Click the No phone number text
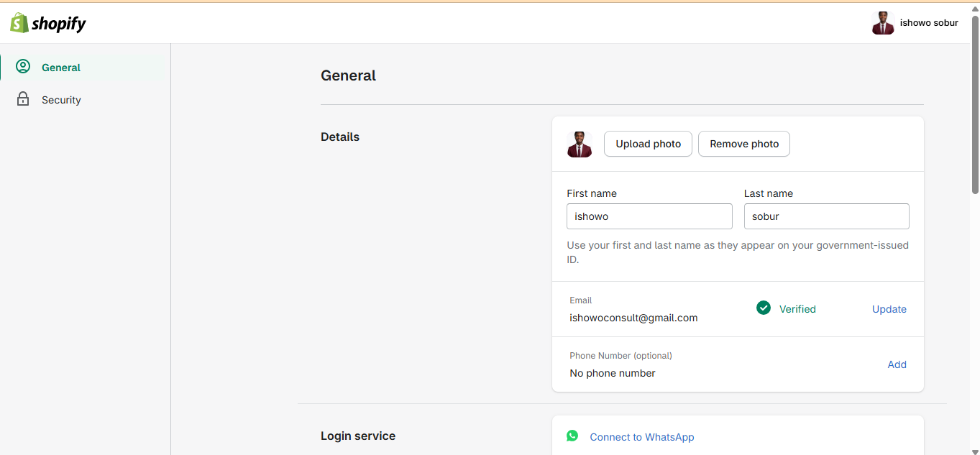Viewport: 980px width, 455px height. coord(613,373)
